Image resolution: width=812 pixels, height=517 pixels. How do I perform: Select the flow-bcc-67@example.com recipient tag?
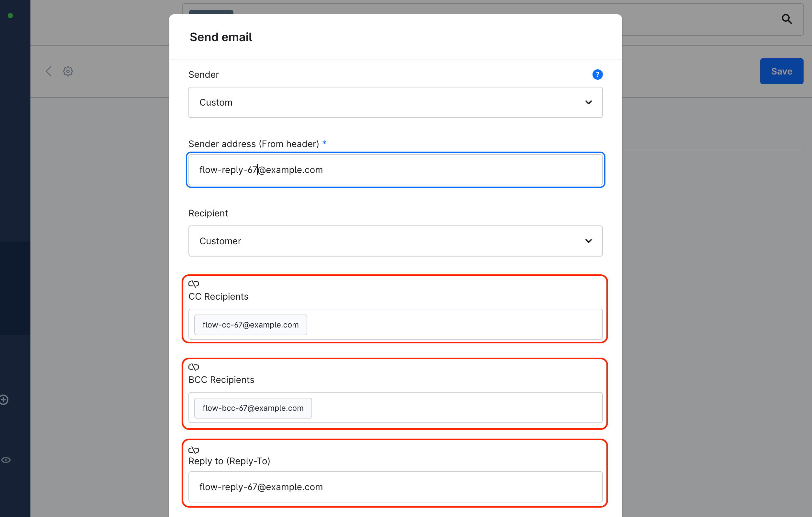[253, 408]
